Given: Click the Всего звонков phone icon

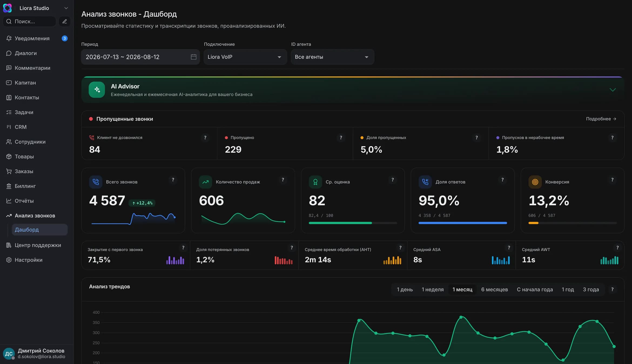Looking at the screenshot, I should (96, 182).
